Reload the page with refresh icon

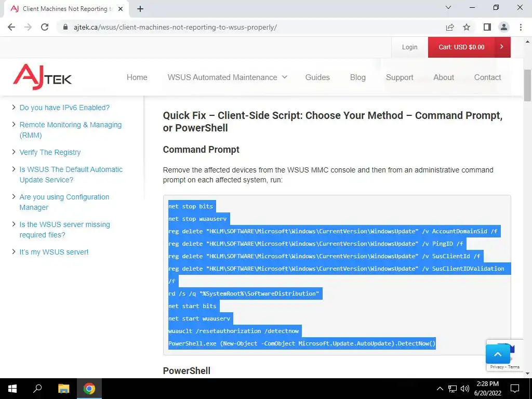45,27
